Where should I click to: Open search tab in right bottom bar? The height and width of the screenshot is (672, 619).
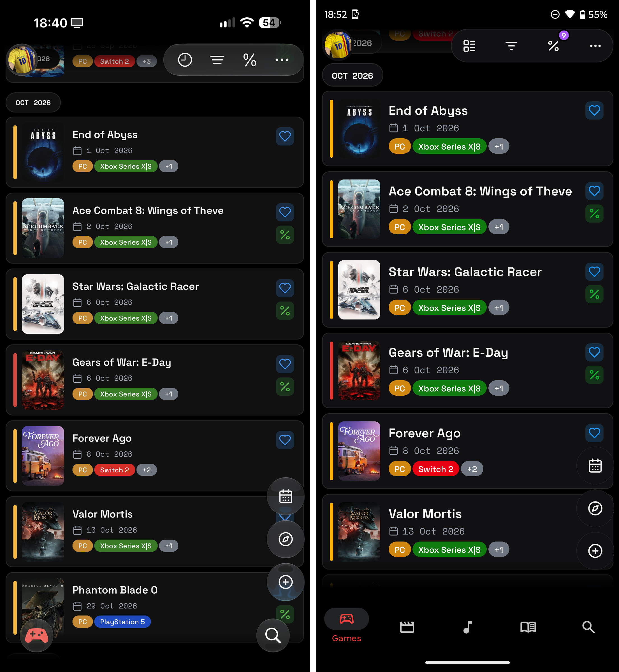tap(588, 627)
